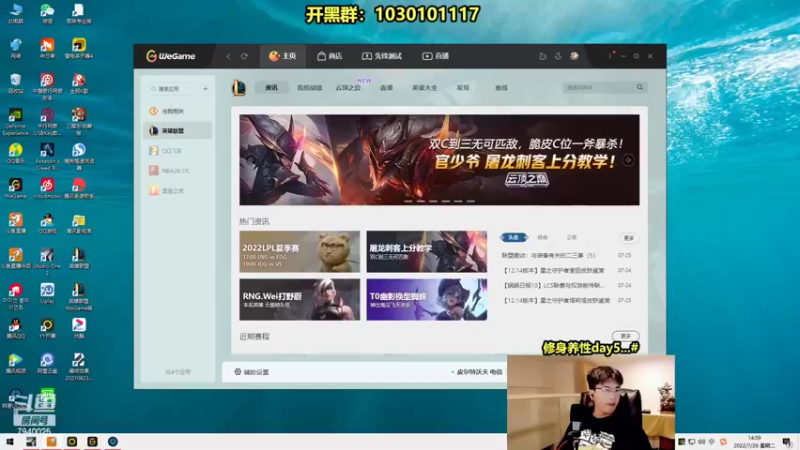Open the T0幽影换型蜘蛛 news card
The height and width of the screenshot is (450, 800).
(427, 299)
